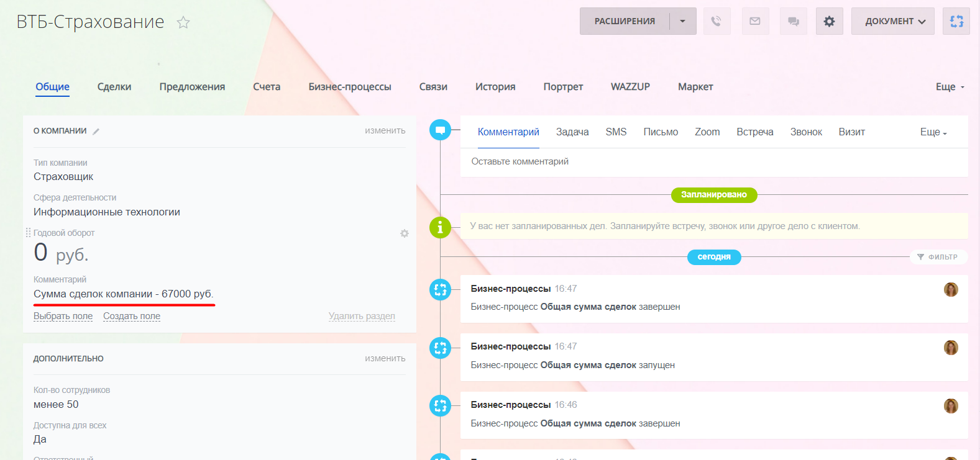Viewport: 980px width, 460px height.
Task: Open the WAZZUP tab
Action: point(630,87)
